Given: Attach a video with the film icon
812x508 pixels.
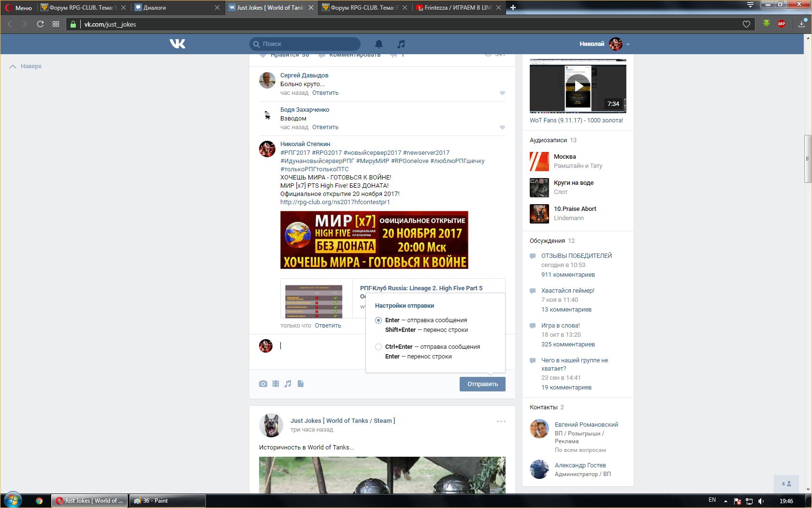Looking at the screenshot, I should click(x=275, y=384).
